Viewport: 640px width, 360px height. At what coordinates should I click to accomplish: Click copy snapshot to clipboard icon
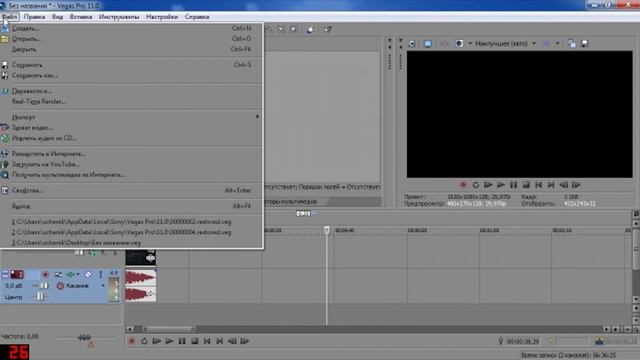click(572, 43)
